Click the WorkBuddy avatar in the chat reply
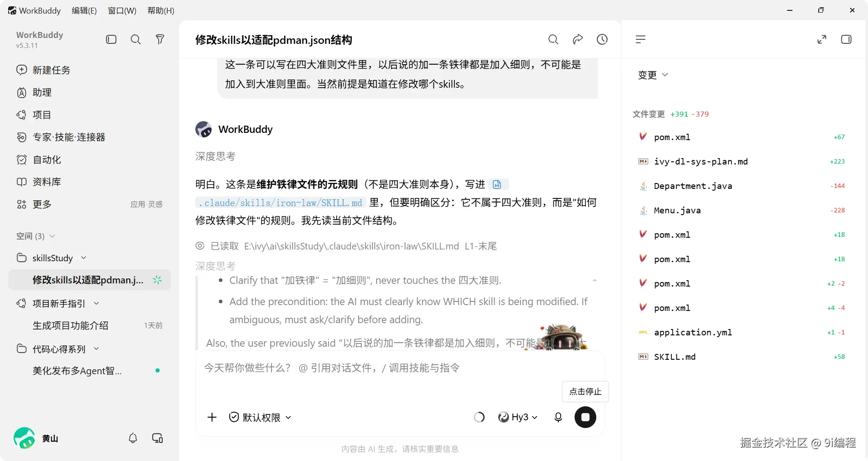 [203, 129]
